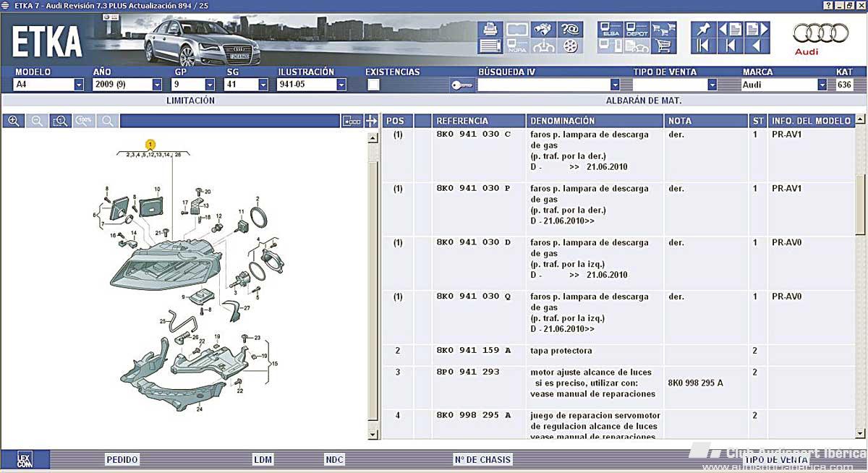Click the wheel rim icon
This screenshot has height=473, width=868.
(571, 46)
